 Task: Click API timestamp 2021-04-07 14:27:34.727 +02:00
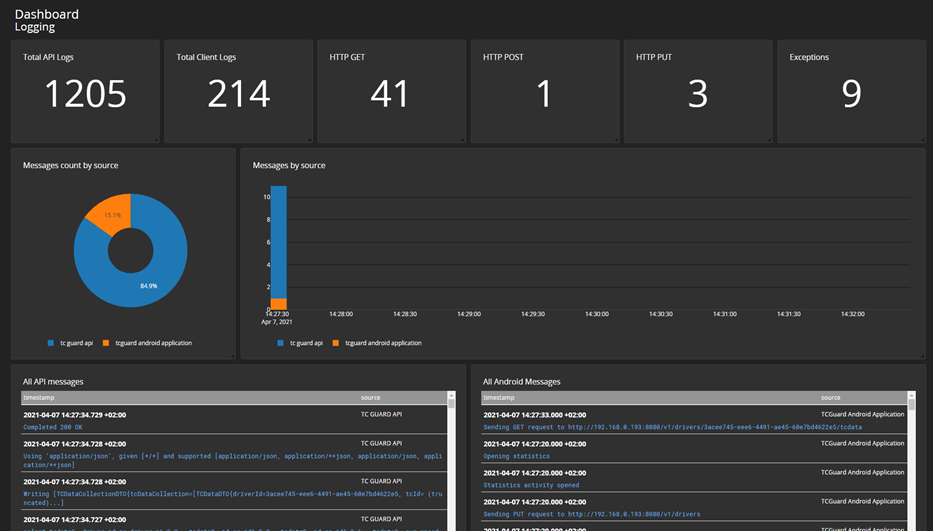(x=74, y=520)
